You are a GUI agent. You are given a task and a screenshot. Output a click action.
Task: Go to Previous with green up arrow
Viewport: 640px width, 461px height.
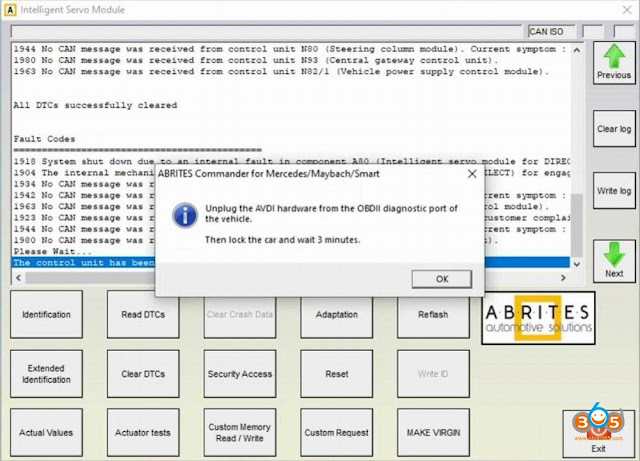614,62
